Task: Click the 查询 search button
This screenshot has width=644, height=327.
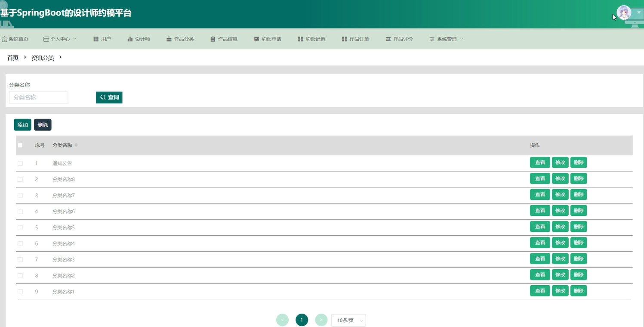Action: [109, 97]
